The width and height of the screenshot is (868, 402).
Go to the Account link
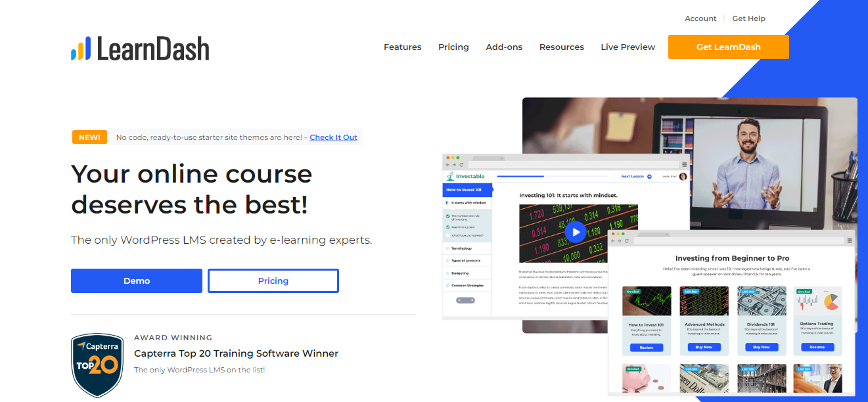[x=700, y=18]
